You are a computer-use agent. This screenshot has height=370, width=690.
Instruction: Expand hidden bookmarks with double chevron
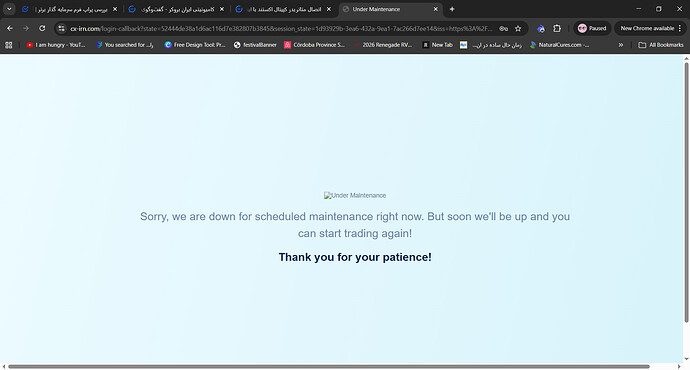[620, 45]
